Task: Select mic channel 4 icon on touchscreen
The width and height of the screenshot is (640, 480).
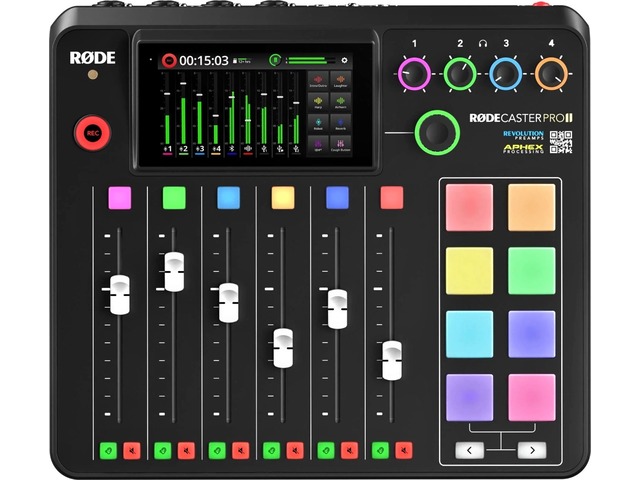Action: pyautogui.click(x=216, y=149)
